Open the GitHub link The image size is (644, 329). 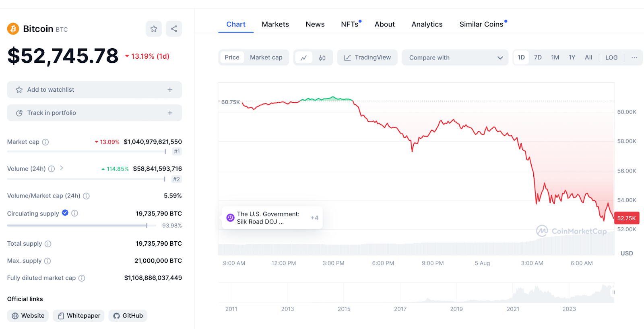coord(128,316)
